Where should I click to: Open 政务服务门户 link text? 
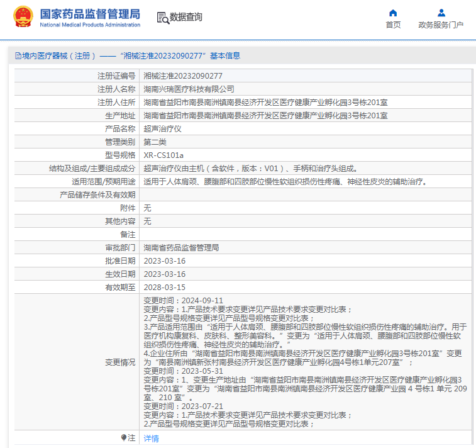click(441, 25)
